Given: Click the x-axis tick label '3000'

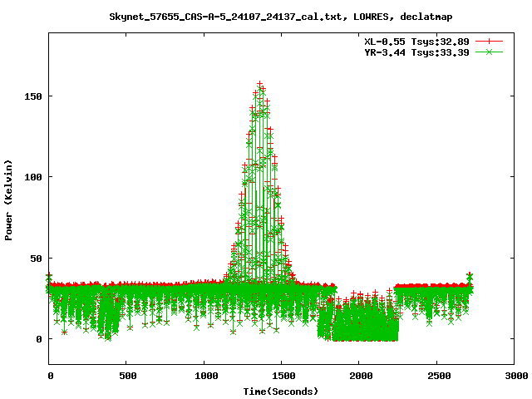Looking at the screenshot, I should pos(516,376).
